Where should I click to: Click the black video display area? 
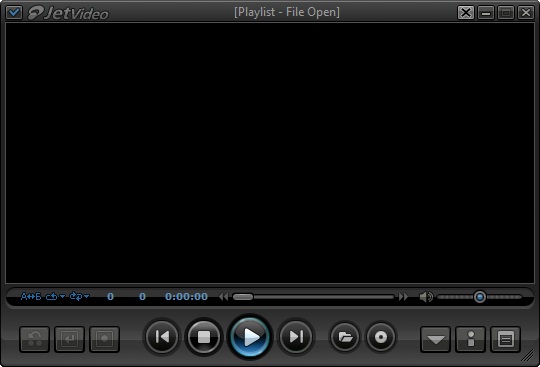coord(270,153)
